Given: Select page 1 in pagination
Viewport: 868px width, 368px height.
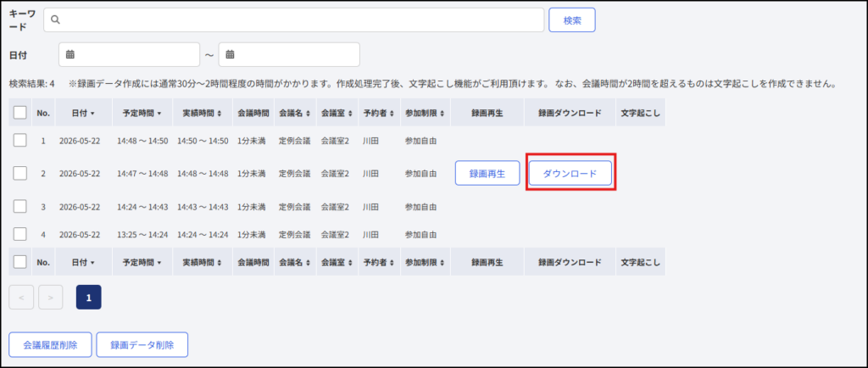Looking at the screenshot, I should [x=88, y=297].
